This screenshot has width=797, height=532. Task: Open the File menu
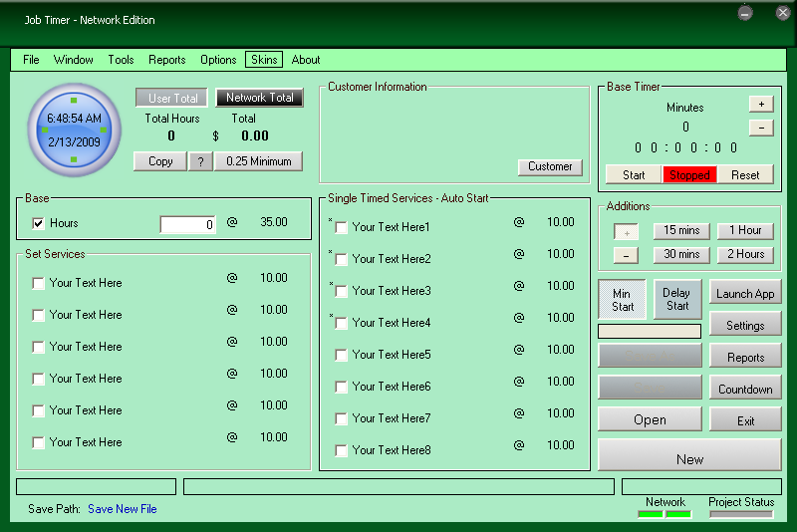click(x=31, y=60)
